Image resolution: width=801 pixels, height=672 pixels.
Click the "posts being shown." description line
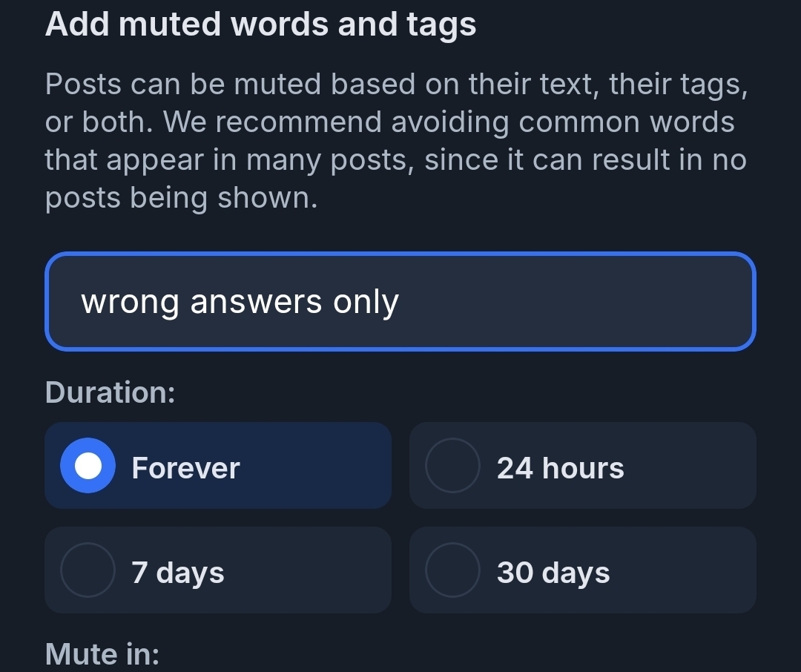(x=181, y=197)
